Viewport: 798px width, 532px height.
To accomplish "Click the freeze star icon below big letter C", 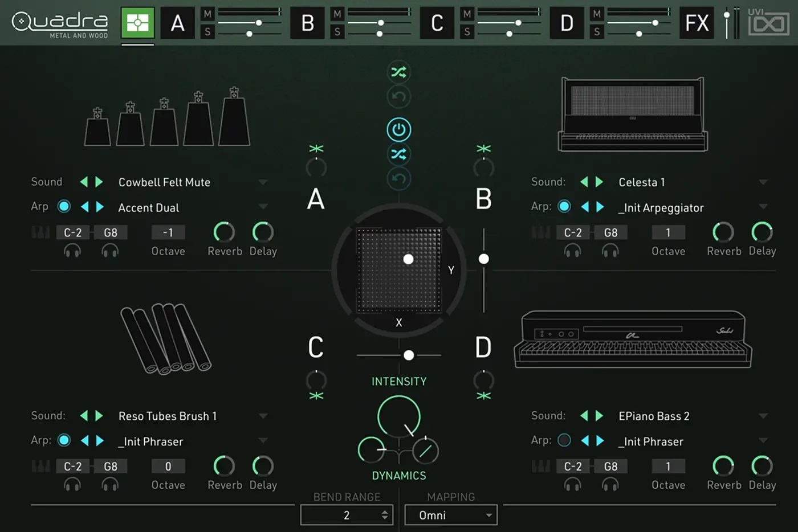I will [x=316, y=395].
